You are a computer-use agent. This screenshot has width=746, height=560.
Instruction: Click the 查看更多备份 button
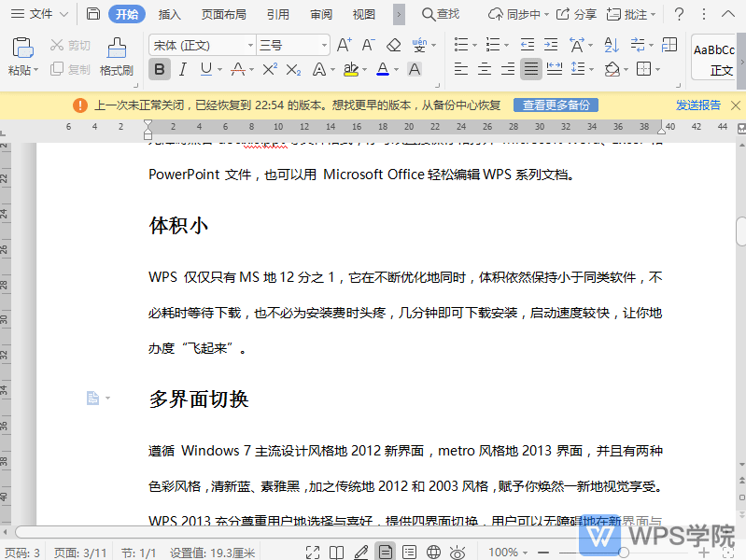[x=556, y=105]
